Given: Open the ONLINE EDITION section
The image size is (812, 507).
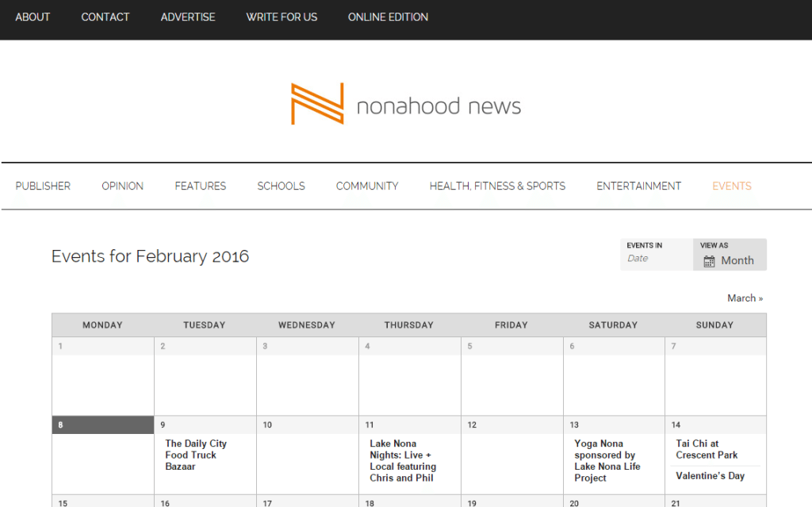Looking at the screenshot, I should 388,17.
